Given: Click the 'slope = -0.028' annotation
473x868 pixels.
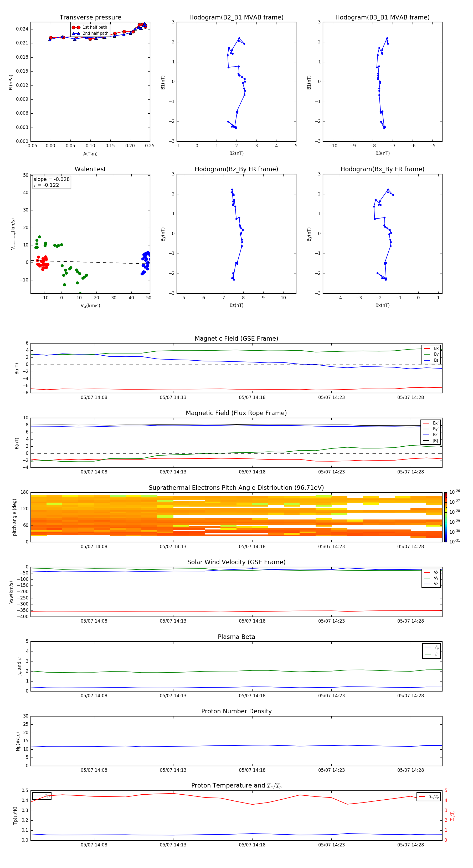Looking at the screenshot, I should [52, 179].
